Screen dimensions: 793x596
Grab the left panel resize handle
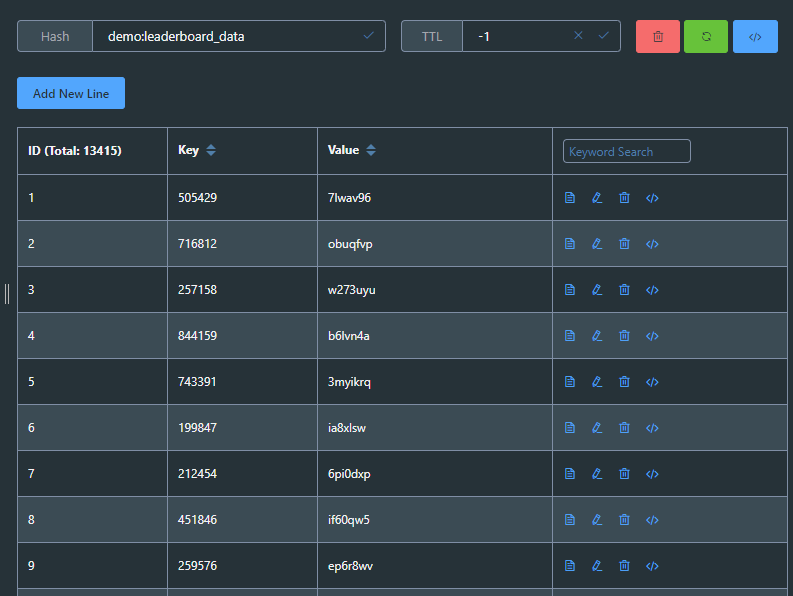pyautogui.click(x=7, y=294)
